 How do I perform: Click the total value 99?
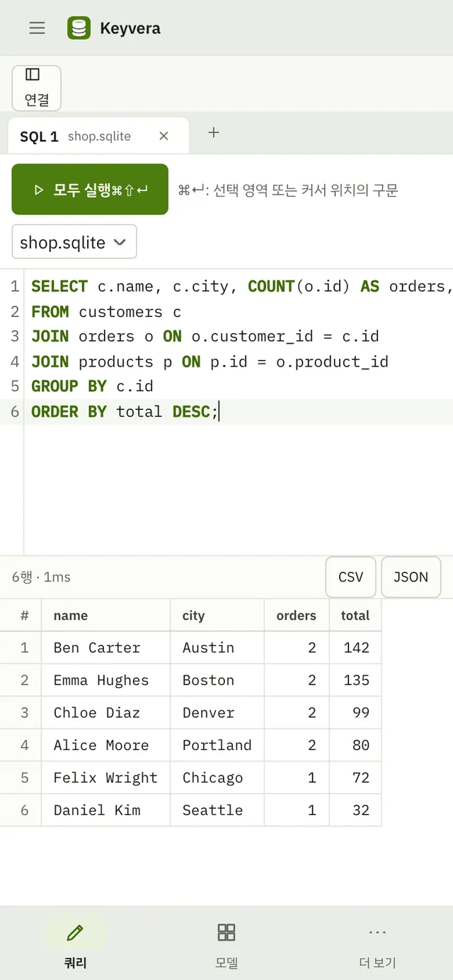pos(355,713)
